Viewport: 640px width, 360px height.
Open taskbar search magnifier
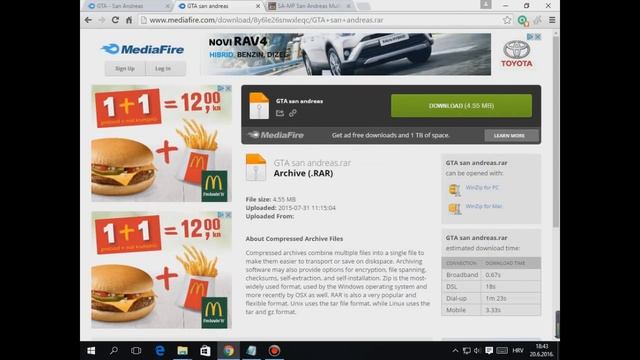[x=114, y=351]
